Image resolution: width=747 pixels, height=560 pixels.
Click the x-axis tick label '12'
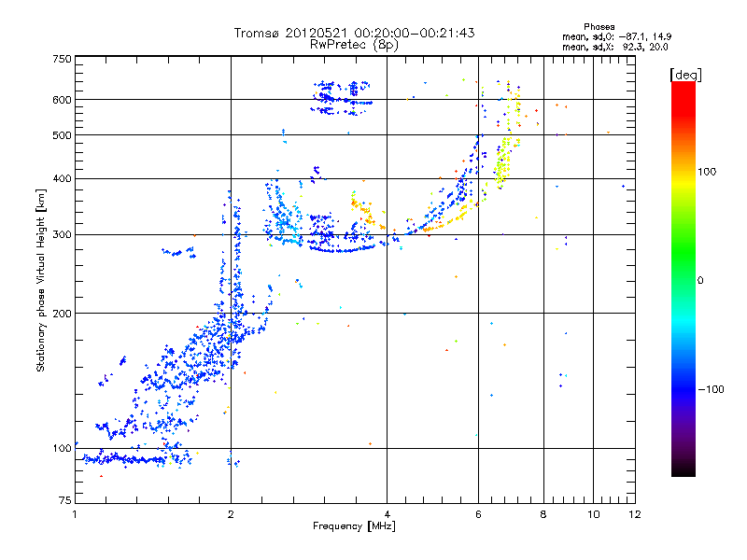tap(635, 514)
